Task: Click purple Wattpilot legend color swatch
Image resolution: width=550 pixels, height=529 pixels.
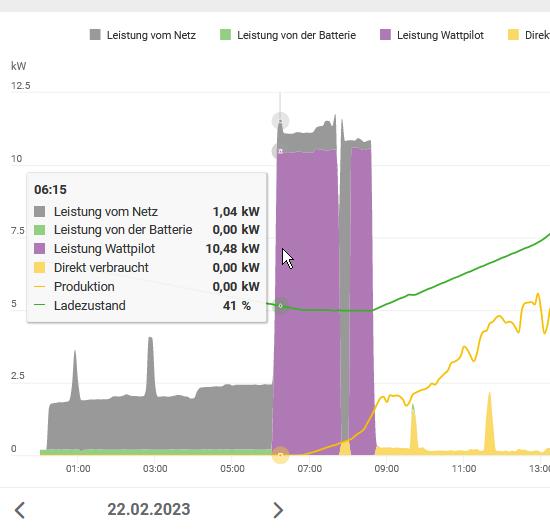Action: (385, 35)
